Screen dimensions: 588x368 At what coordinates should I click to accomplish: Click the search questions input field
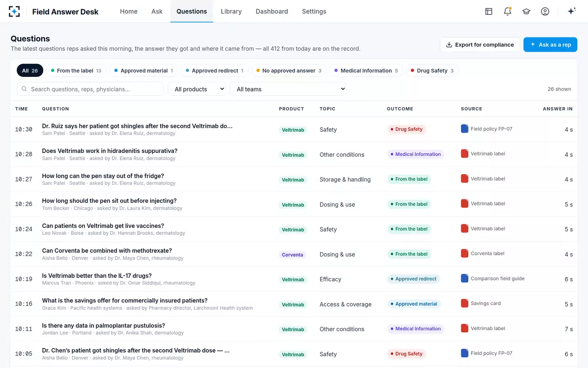tap(90, 89)
